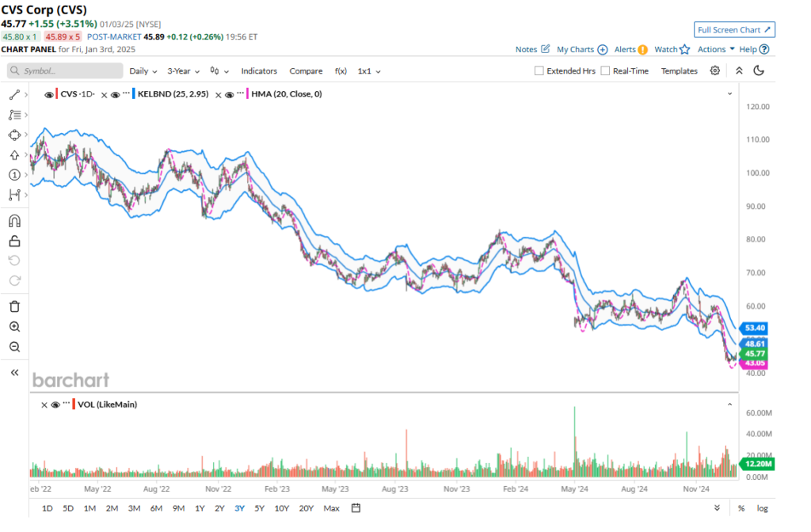Screen dimensions: 811x532
Task: Click the zoom in magnifier icon
Action: click(14, 327)
